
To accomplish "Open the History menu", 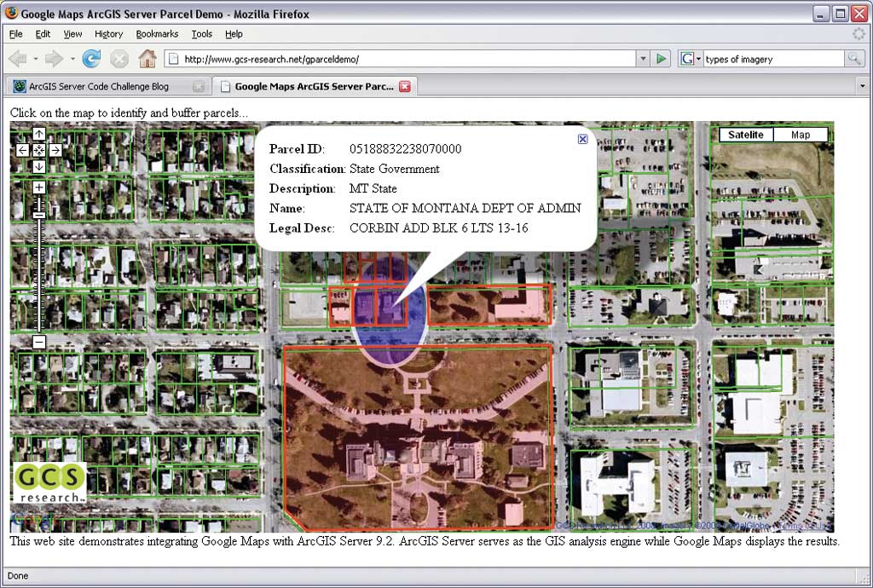I will tap(108, 34).
